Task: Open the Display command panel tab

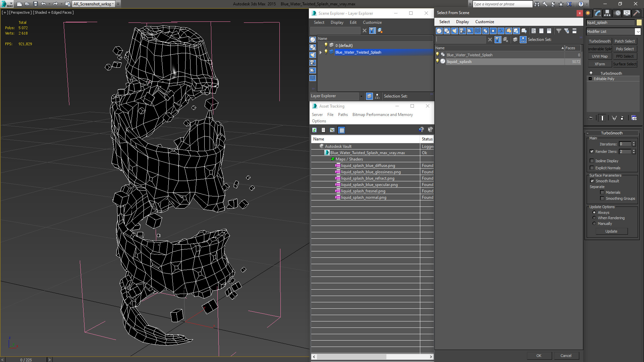Action: click(x=627, y=13)
